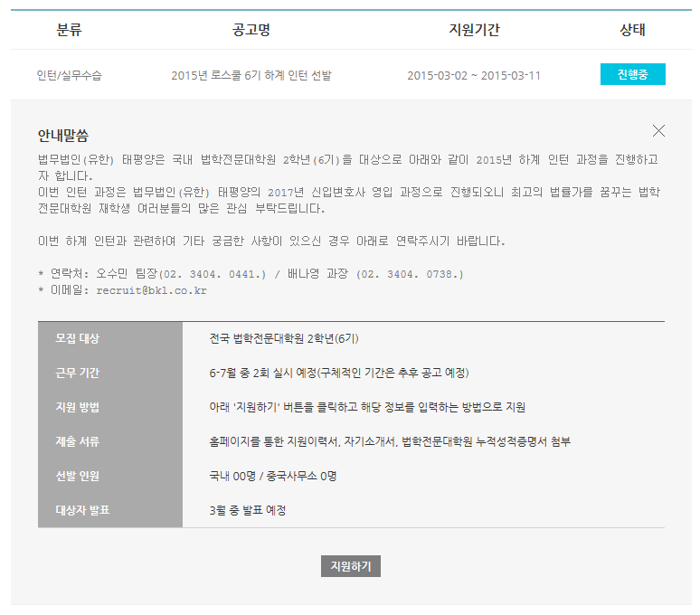Viewport: 700px width, 615px height.
Task: Click the 이번 하계 인턴과 관련하여 inquiry sentence
Action: pos(271,241)
